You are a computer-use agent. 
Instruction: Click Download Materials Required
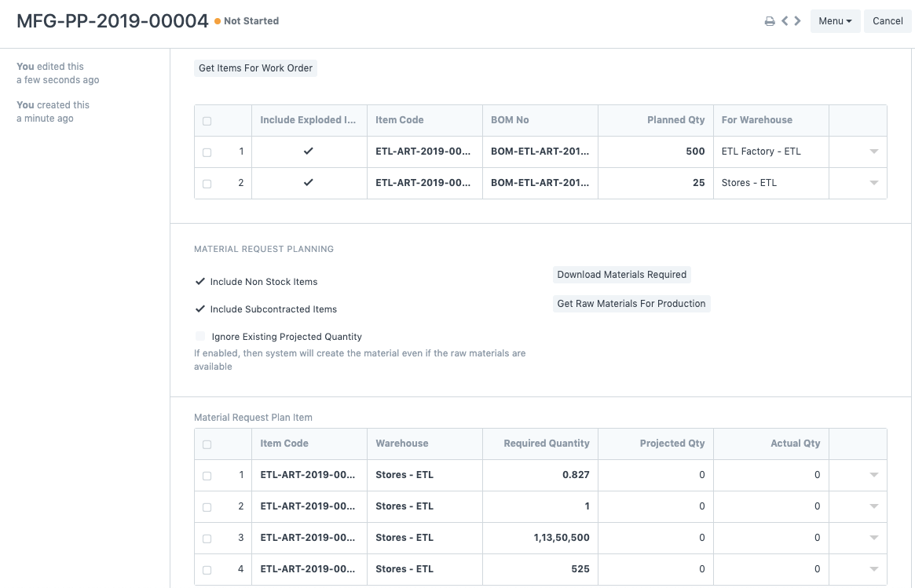coord(621,275)
